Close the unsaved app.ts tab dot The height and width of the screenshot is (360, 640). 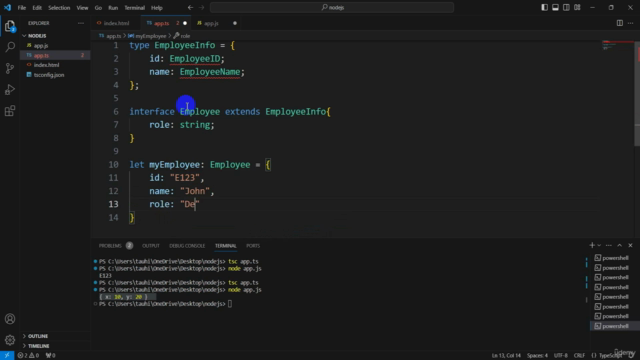185,23
